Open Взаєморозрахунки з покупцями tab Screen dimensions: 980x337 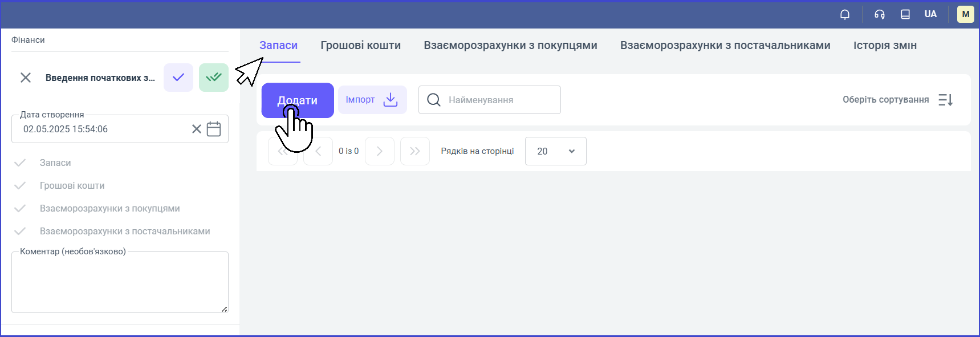tap(510, 46)
